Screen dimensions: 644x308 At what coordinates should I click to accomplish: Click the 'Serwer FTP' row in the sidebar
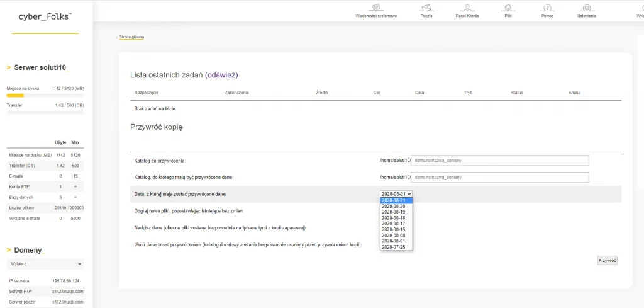point(45,291)
